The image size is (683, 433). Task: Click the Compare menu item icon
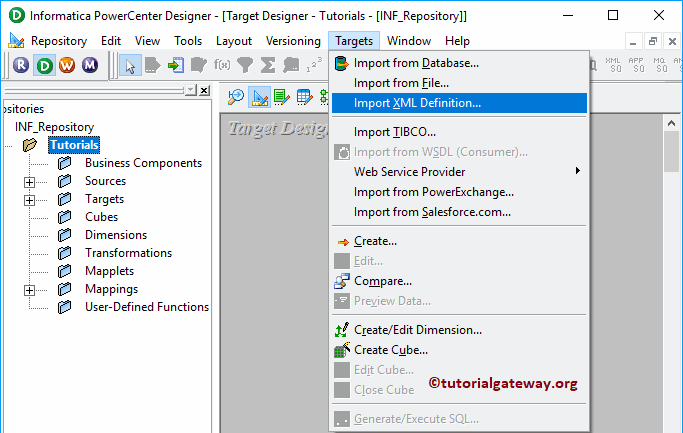pos(342,281)
